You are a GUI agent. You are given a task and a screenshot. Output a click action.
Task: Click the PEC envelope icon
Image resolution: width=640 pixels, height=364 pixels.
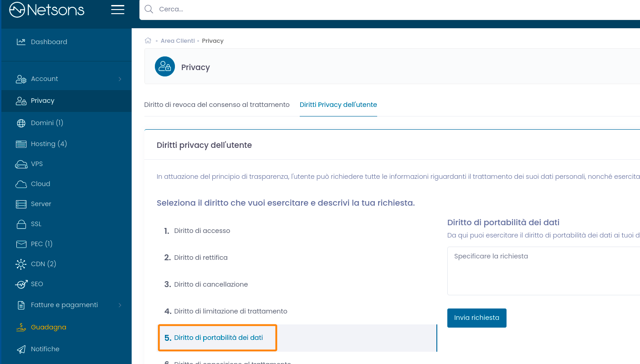[x=21, y=244]
